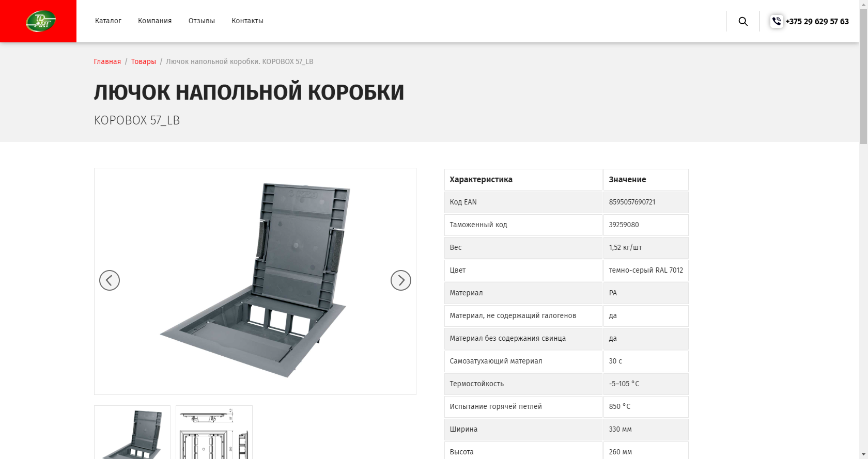Click width value 330 мм

click(620, 429)
